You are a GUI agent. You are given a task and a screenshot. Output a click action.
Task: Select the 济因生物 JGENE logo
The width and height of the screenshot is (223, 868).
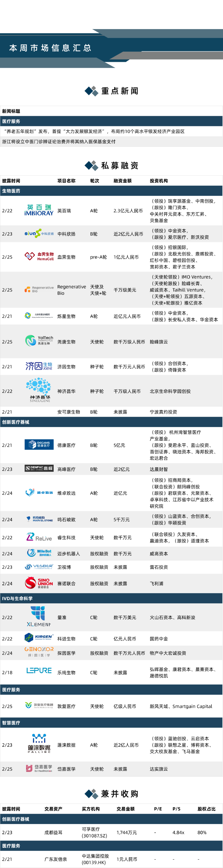click(x=39, y=366)
